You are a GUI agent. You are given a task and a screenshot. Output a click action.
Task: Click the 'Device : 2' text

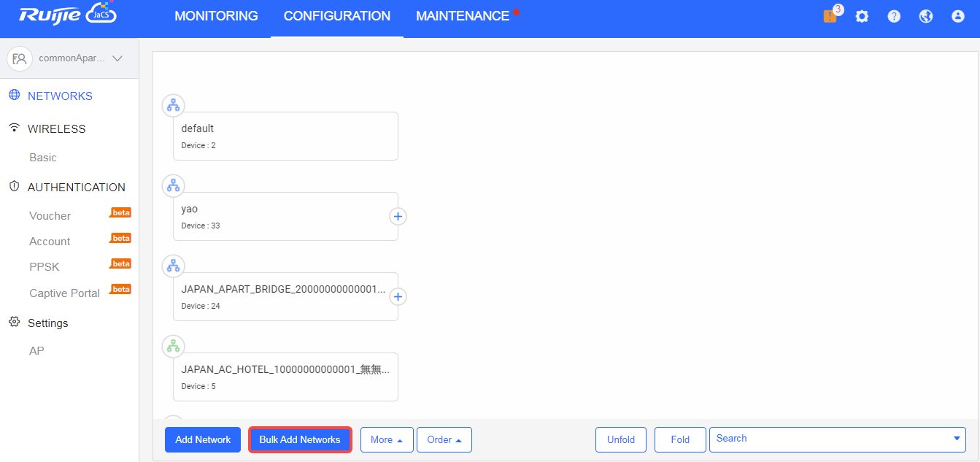coord(198,145)
